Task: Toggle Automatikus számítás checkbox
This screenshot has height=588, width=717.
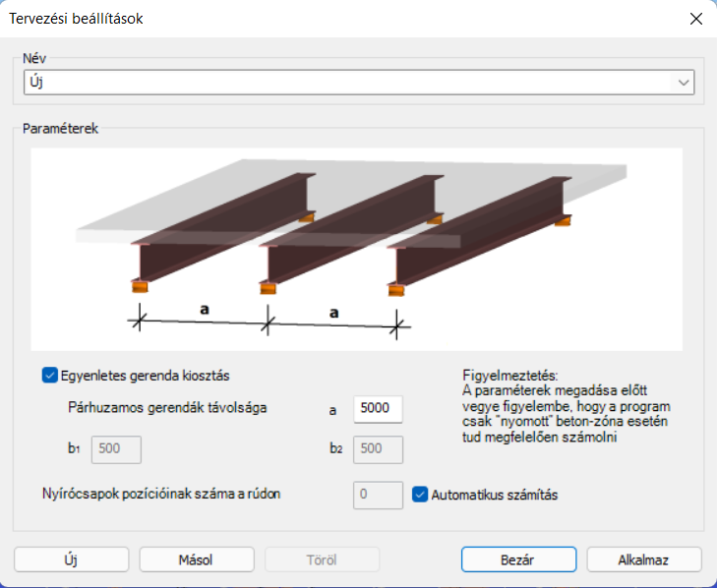Action: point(420,495)
